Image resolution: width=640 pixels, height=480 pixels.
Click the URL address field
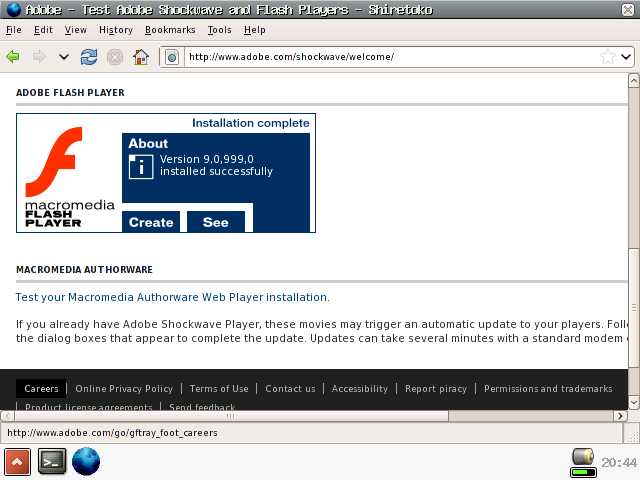(x=390, y=57)
